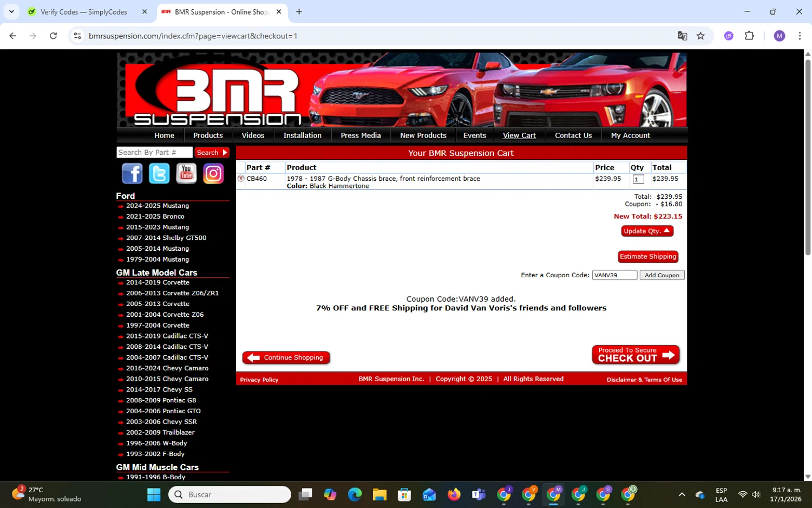Open the Twitter social icon
This screenshot has height=508, width=812.
click(x=159, y=174)
